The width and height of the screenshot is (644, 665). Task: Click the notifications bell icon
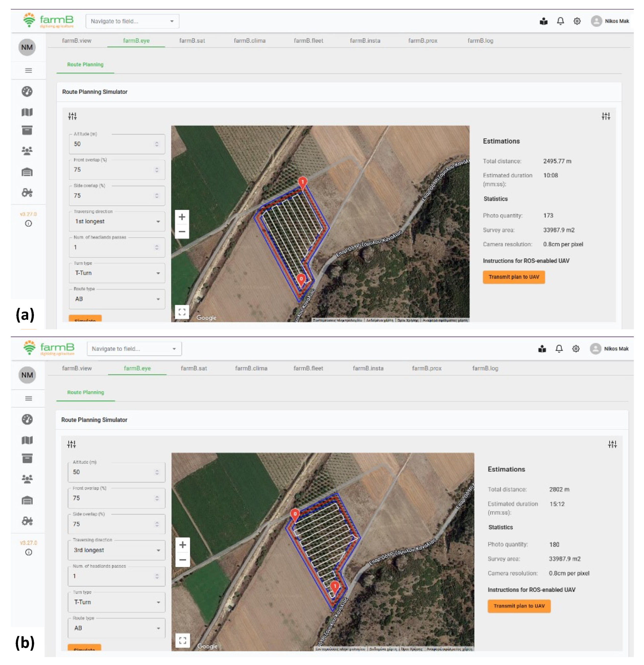click(x=560, y=21)
